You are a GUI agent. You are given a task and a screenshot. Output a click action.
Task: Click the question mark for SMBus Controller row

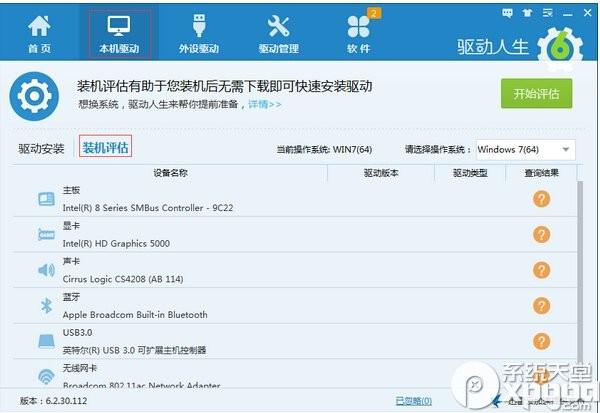[541, 199]
